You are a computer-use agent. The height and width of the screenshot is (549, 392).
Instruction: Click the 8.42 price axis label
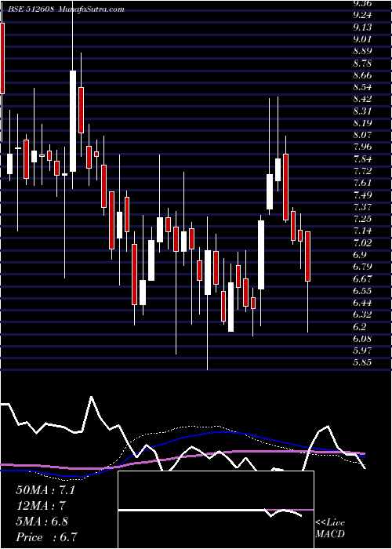[362, 99]
